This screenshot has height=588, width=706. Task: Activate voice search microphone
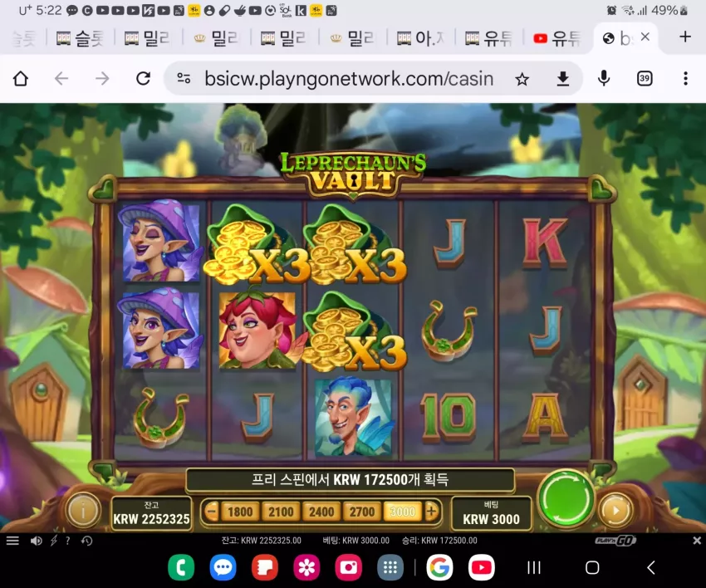[x=604, y=79]
